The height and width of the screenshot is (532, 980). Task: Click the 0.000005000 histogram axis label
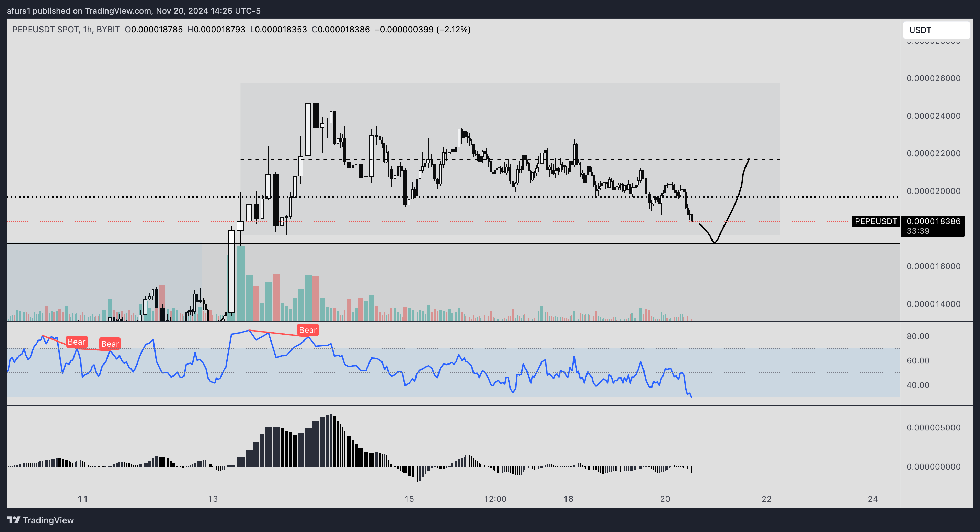click(x=933, y=427)
